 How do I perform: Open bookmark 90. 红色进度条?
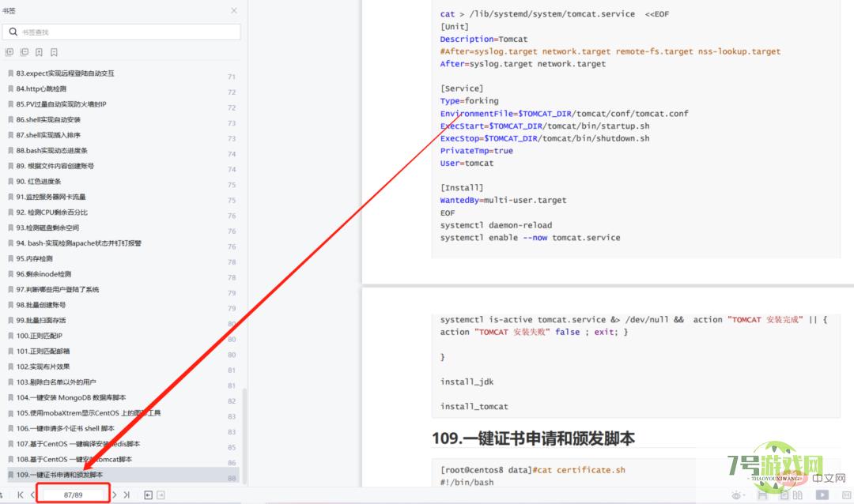tap(38, 181)
